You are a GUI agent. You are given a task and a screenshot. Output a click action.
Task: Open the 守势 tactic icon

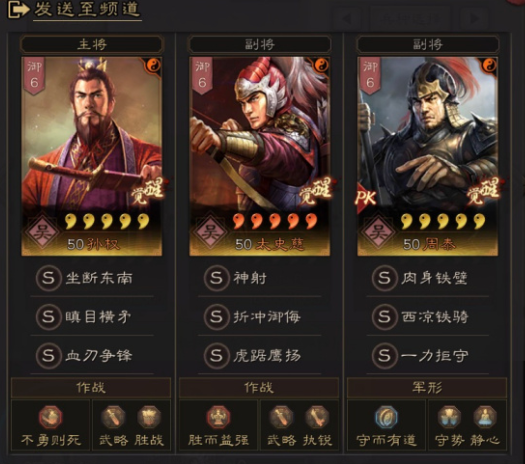(449, 417)
